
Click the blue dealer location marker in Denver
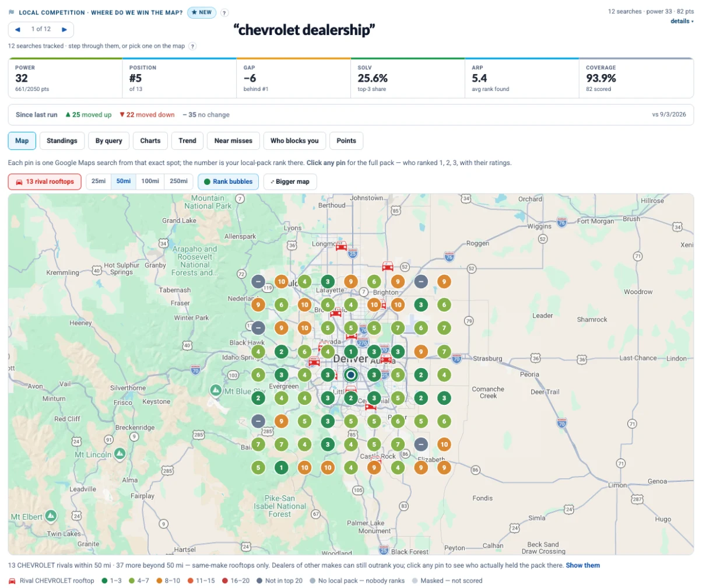pyautogui.click(x=350, y=374)
